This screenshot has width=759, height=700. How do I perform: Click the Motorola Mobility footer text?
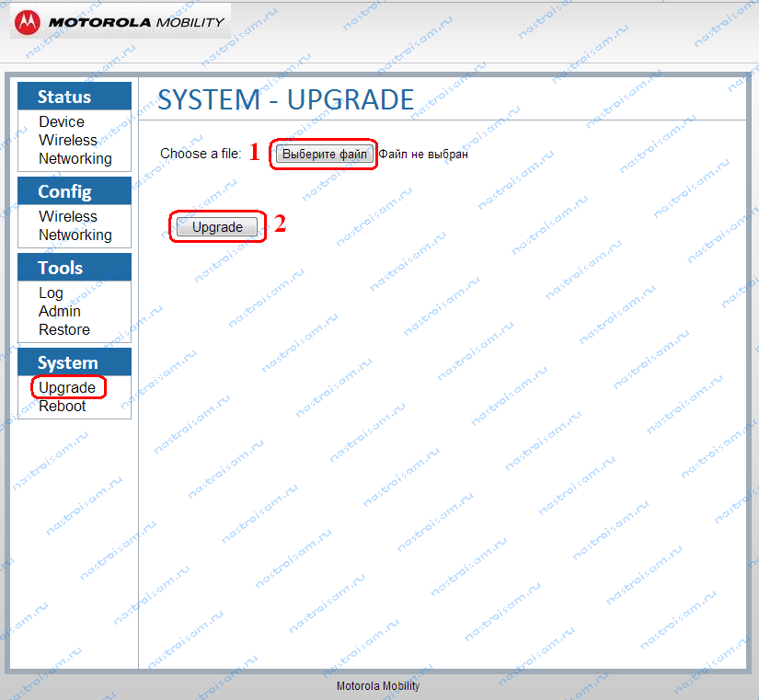[378, 686]
